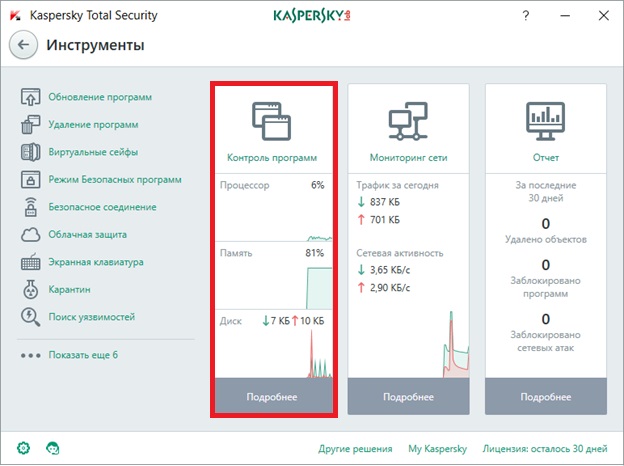Open Другие решения link
Image resolution: width=624 pixels, height=466 pixels.
[355, 448]
